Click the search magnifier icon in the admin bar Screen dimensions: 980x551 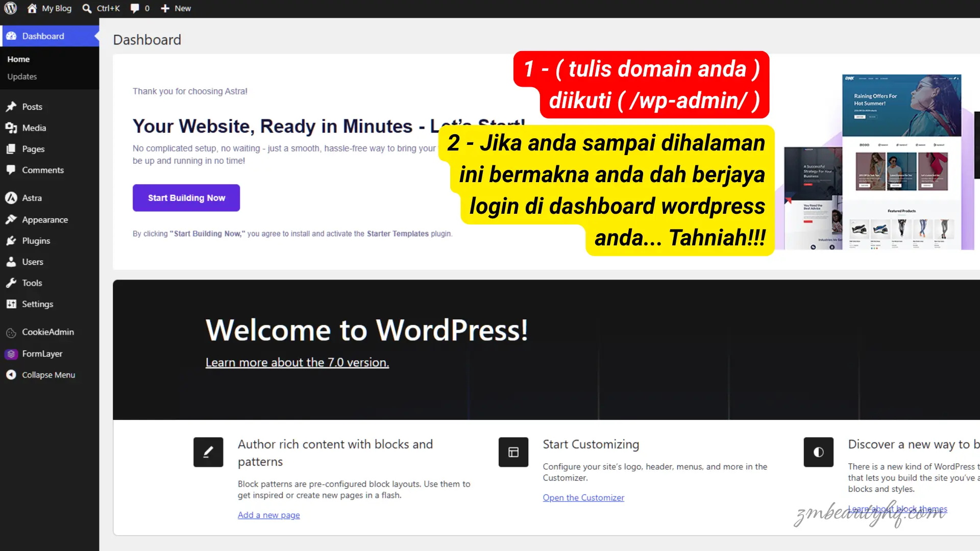pyautogui.click(x=87, y=8)
